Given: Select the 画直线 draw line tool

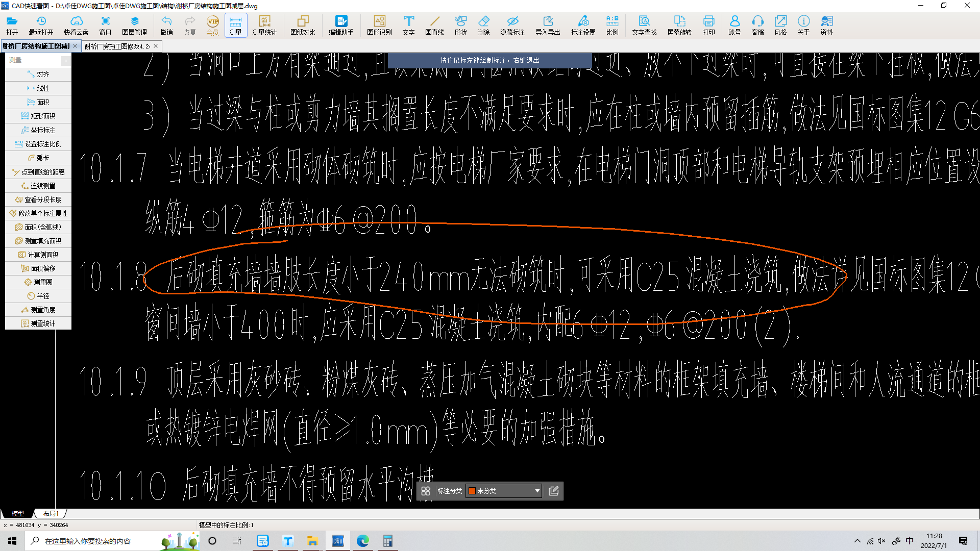Looking at the screenshot, I should click(434, 24).
